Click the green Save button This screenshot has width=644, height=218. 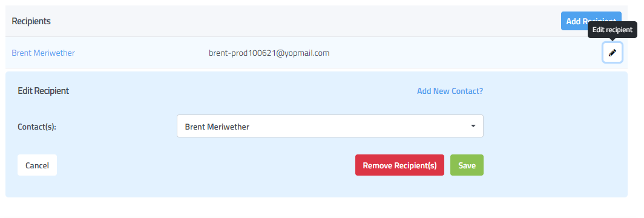click(467, 165)
